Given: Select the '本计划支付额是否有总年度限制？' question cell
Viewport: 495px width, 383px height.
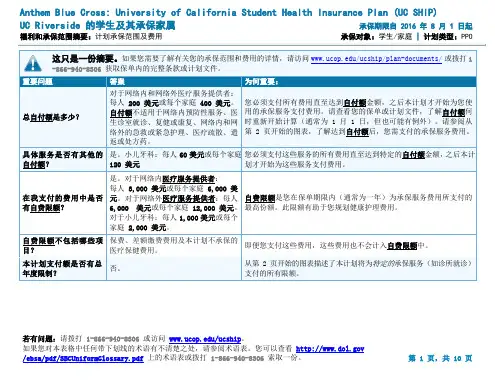Looking at the screenshot, I should 63,269.
